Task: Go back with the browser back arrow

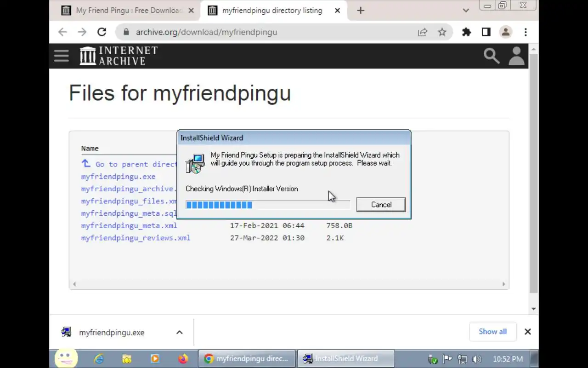Action: tap(62, 32)
